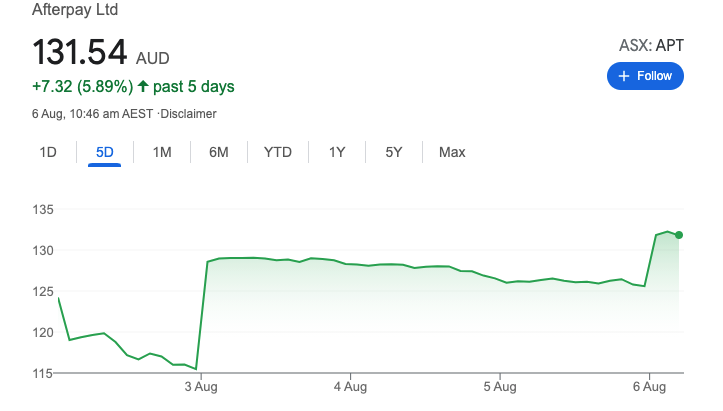Switch to the 1M chart range
Viewport: 723px width, 411px height.
click(x=162, y=152)
